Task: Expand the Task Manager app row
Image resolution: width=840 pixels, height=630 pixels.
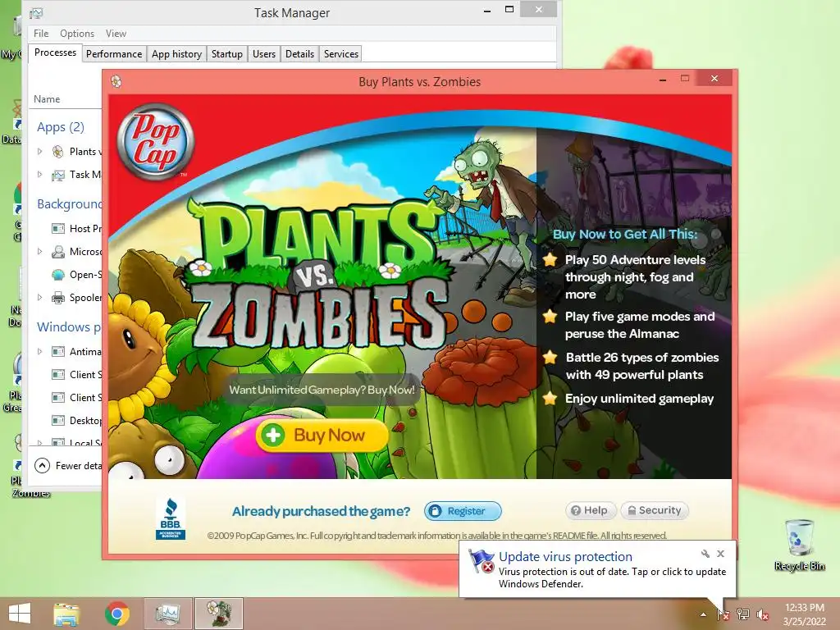Action: tap(39, 174)
